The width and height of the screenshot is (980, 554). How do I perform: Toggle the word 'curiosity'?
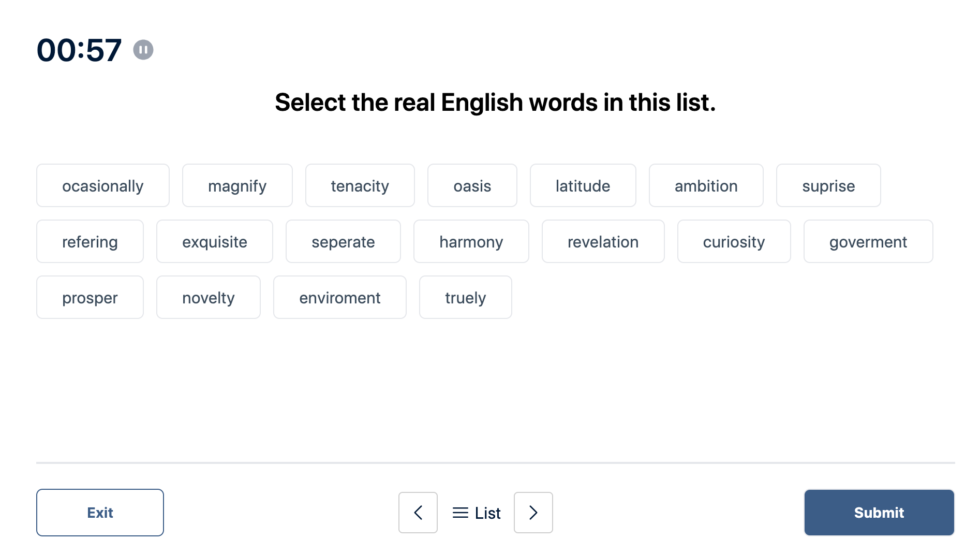pos(734,241)
